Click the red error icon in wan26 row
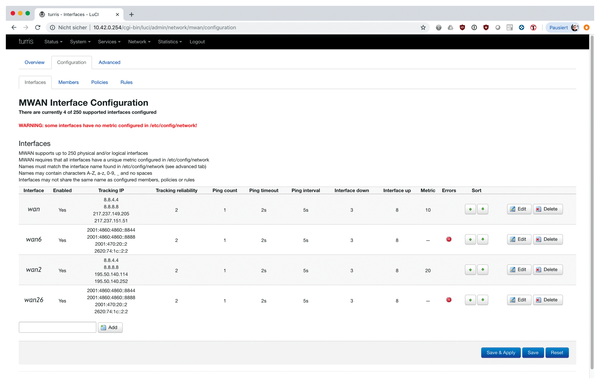This screenshot has width=600, height=384. 448,300
